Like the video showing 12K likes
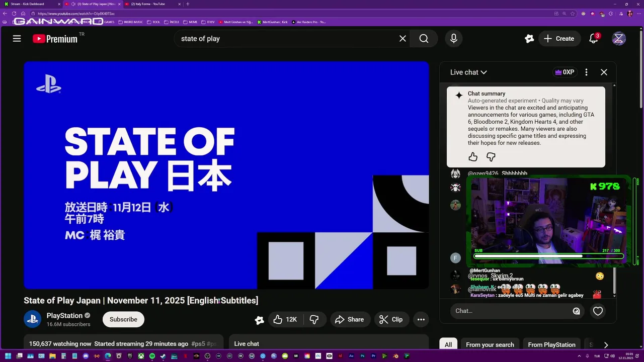 [285, 319]
